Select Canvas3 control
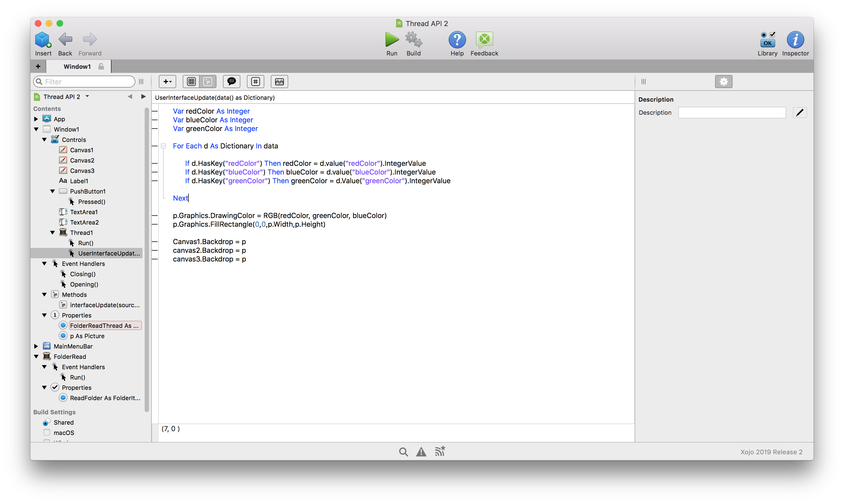The width and height of the screenshot is (844, 504). pyautogui.click(x=82, y=170)
